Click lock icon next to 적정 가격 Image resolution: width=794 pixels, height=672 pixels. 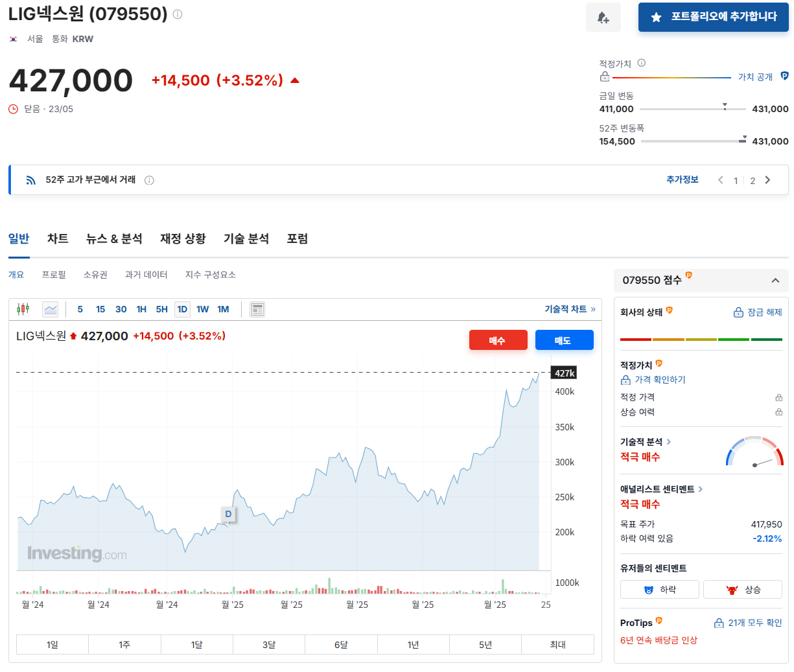point(778,397)
